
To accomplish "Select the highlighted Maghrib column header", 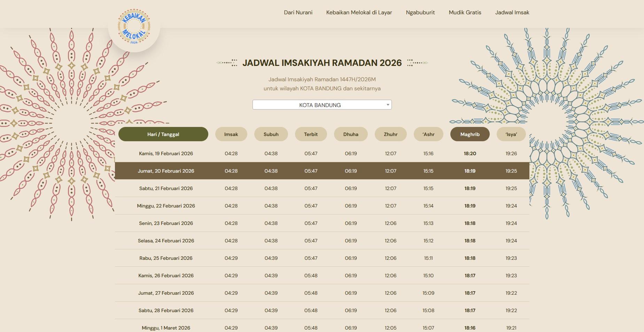I will pyautogui.click(x=470, y=134).
